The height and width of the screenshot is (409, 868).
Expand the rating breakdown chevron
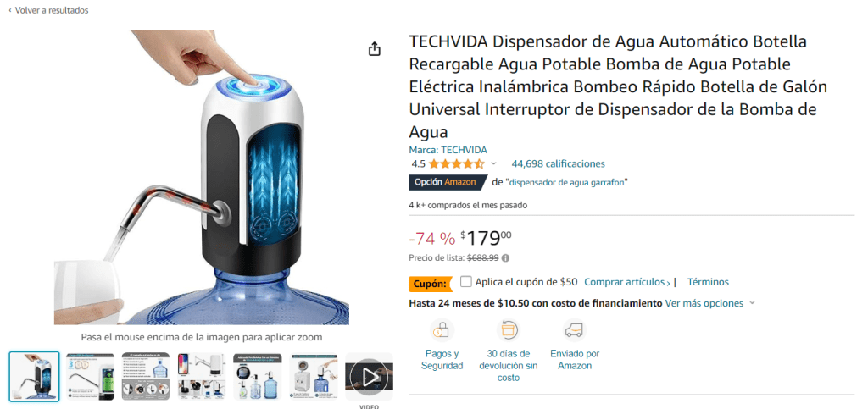494,164
